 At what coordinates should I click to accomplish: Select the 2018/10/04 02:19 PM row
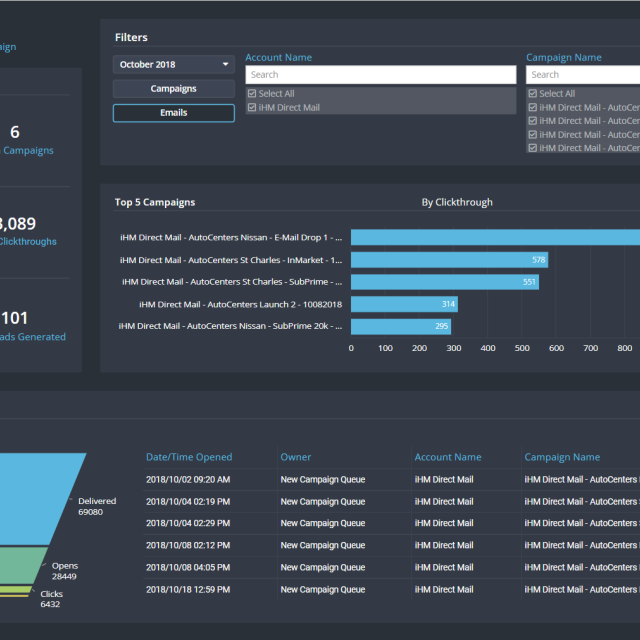point(391,502)
